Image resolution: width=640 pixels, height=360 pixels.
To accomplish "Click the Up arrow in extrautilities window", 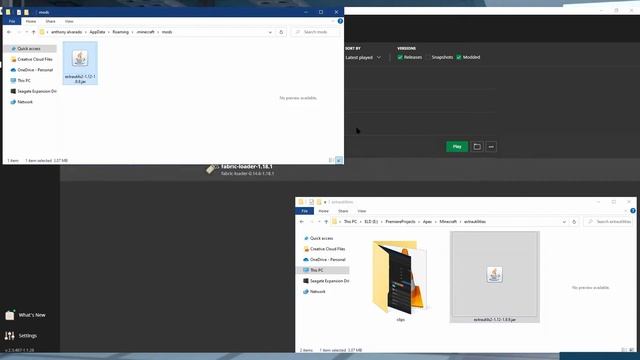I will 326,222.
